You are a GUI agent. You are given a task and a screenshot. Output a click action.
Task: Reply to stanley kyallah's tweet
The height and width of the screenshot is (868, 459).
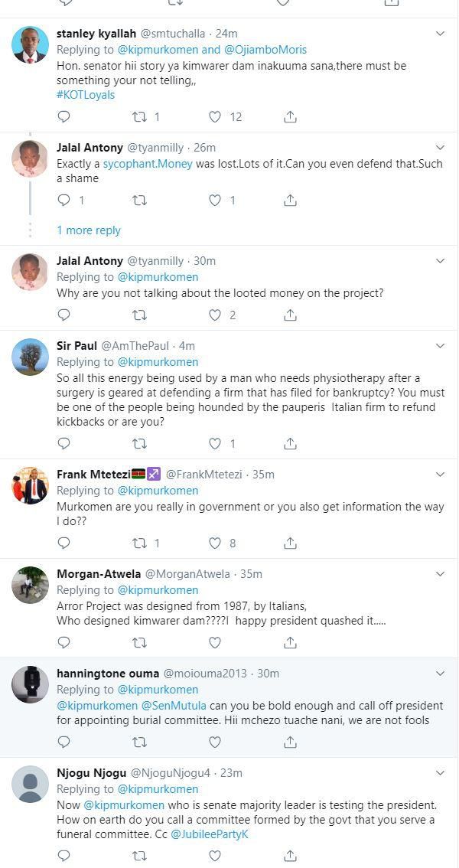64,116
